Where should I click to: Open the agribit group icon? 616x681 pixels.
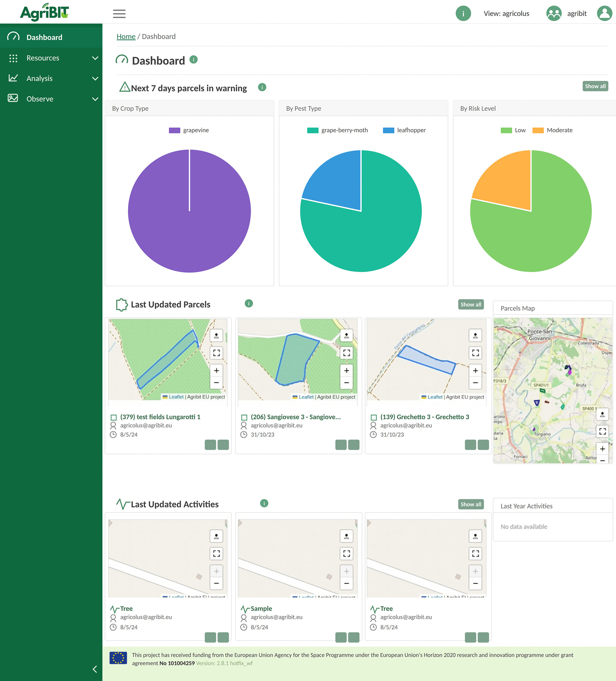(553, 14)
